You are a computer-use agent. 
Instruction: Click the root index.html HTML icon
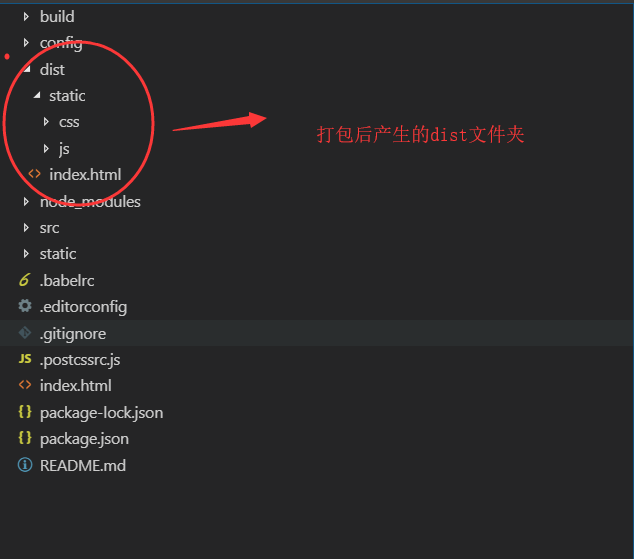(25, 385)
